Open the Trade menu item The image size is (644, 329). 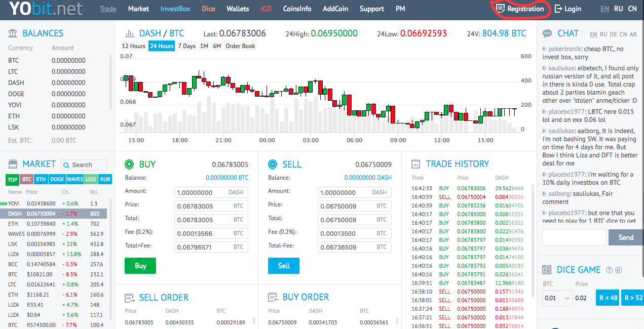[x=108, y=9]
